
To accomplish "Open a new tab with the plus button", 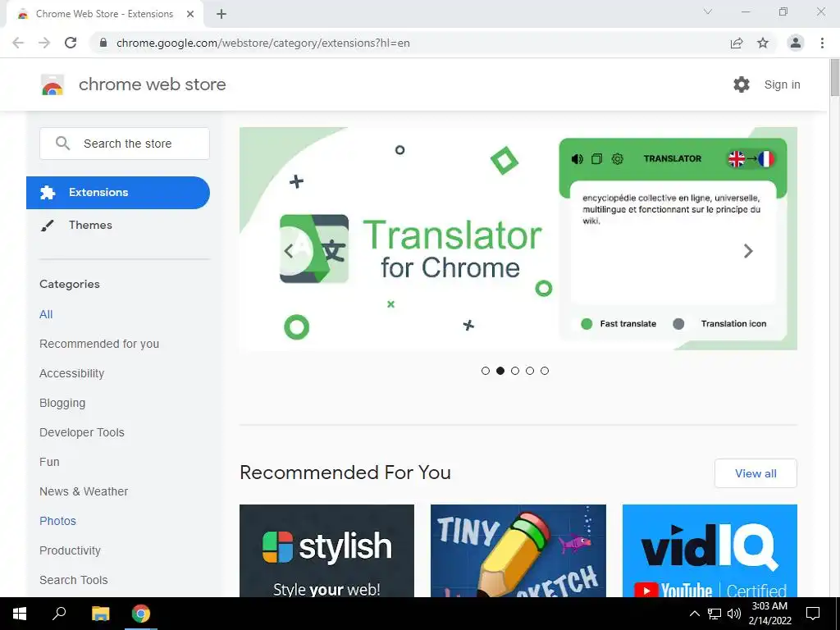I will pos(221,14).
